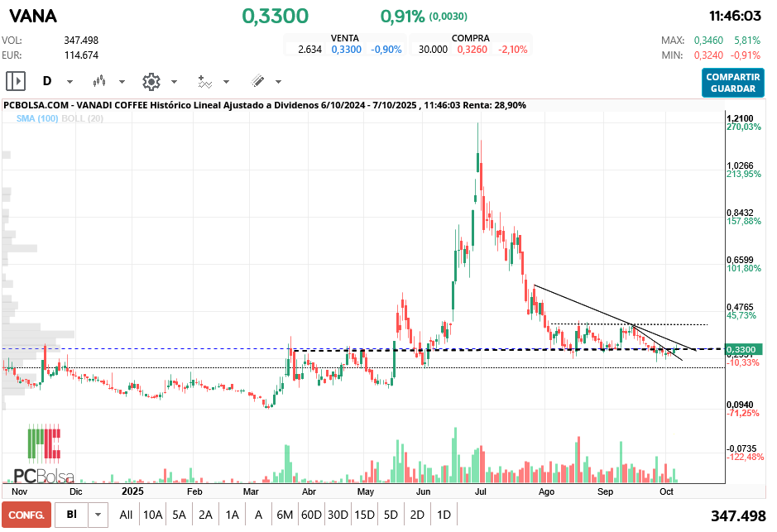Expand the drawing tools dropdown arrow

coord(278,82)
